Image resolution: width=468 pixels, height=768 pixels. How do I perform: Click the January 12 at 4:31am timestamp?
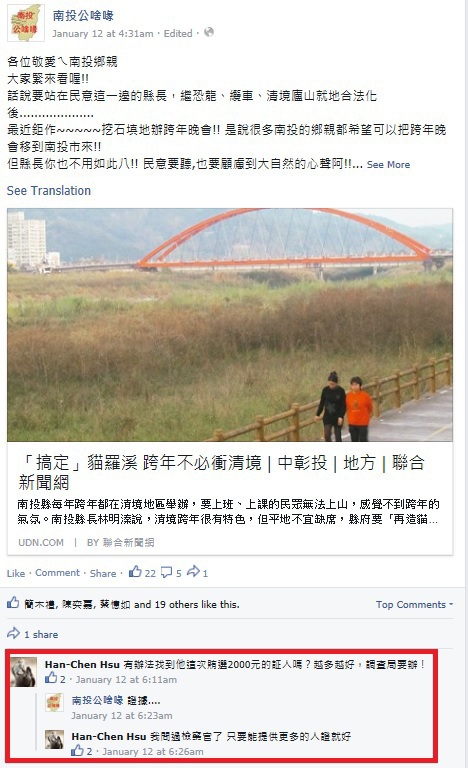point(103,33)
